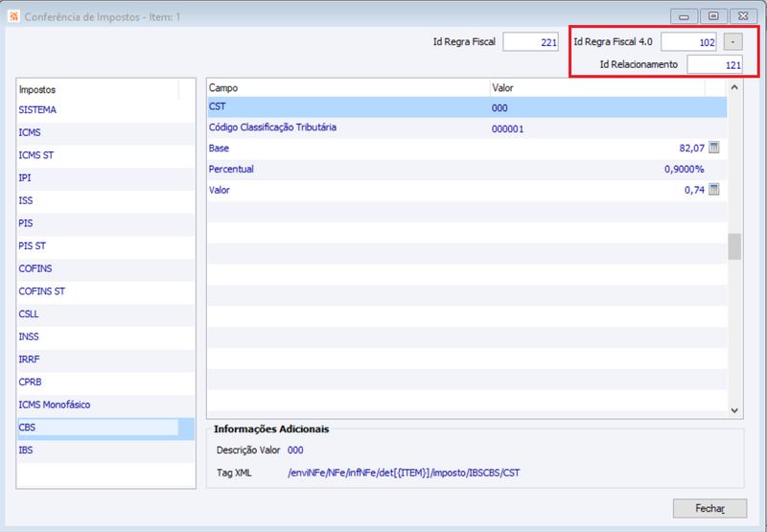
Task: Open calculator icon in Valor row
Action: 713,189
